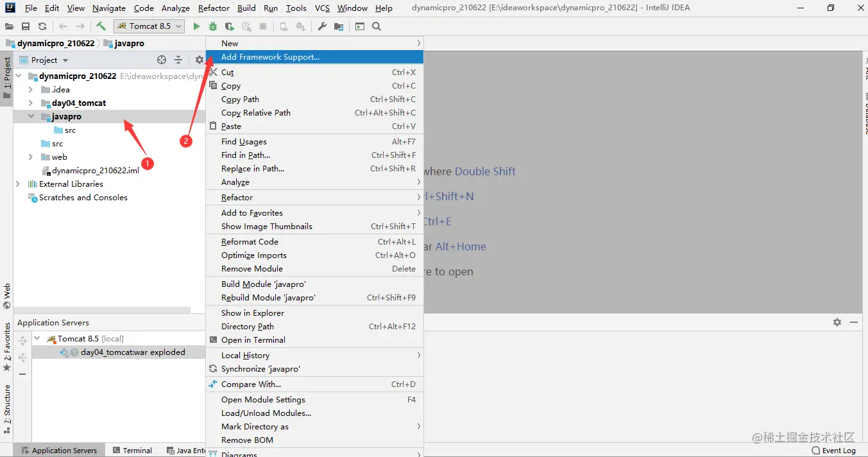Select Reformat Code menu entry
This screenshot has width=868, height=457.
[314, 241]
